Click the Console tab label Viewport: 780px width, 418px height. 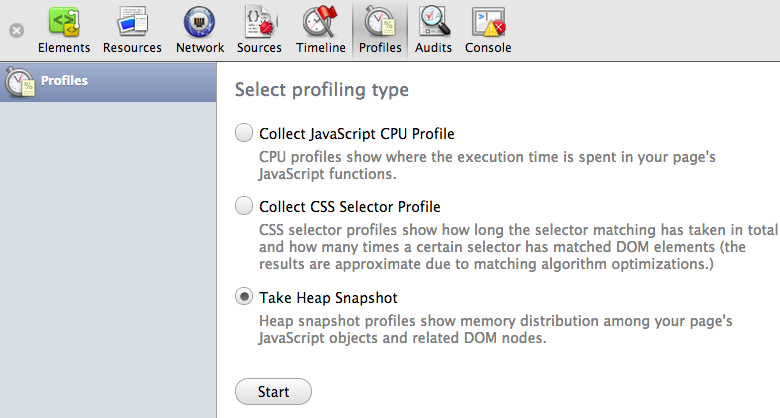(x=488, y=48)
